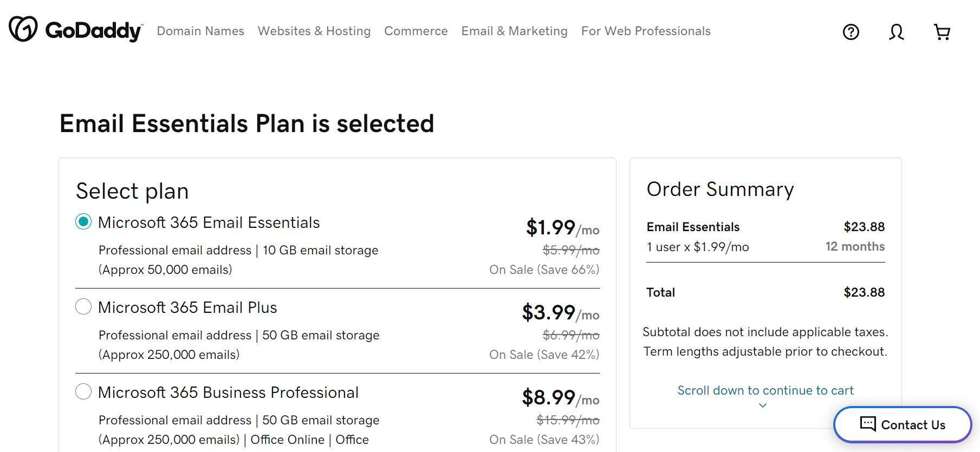Open the shopping cart icon

942,32
